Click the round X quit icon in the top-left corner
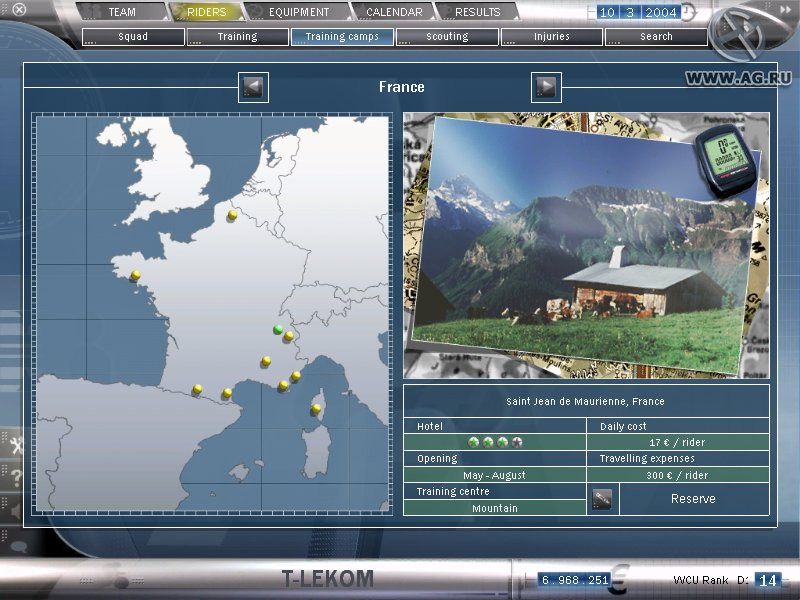The image size is (800, 600). (x=19, y=9)
